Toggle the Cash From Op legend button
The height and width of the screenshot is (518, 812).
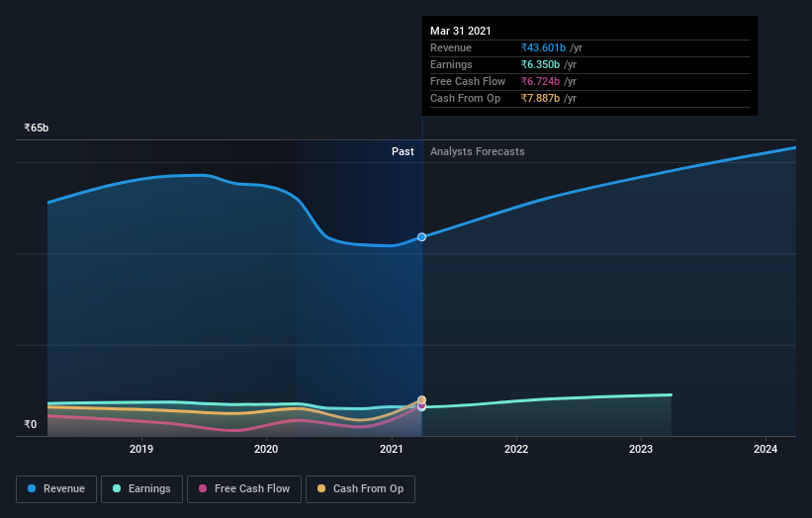pos(360,489)
